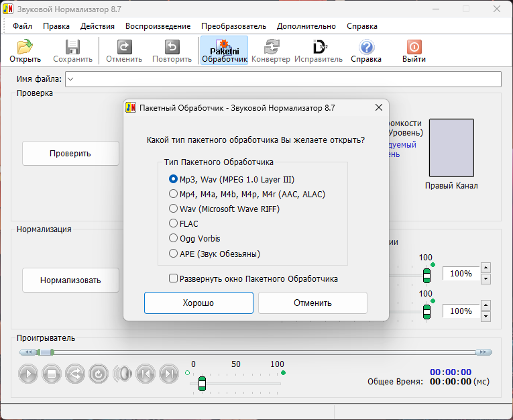Viewport: 513px width, 420px height.
Task: Stop playback with the square Stop button
Action: click(x=52, y=374)
